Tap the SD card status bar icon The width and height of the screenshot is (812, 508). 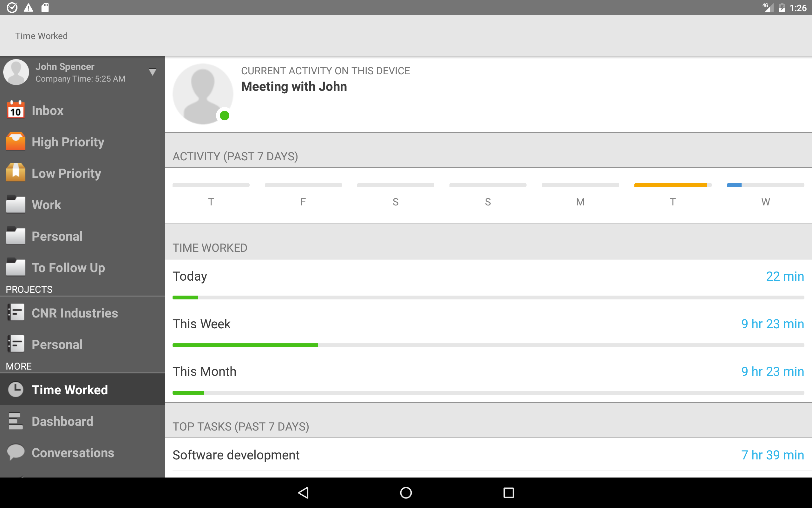point(45,7)
